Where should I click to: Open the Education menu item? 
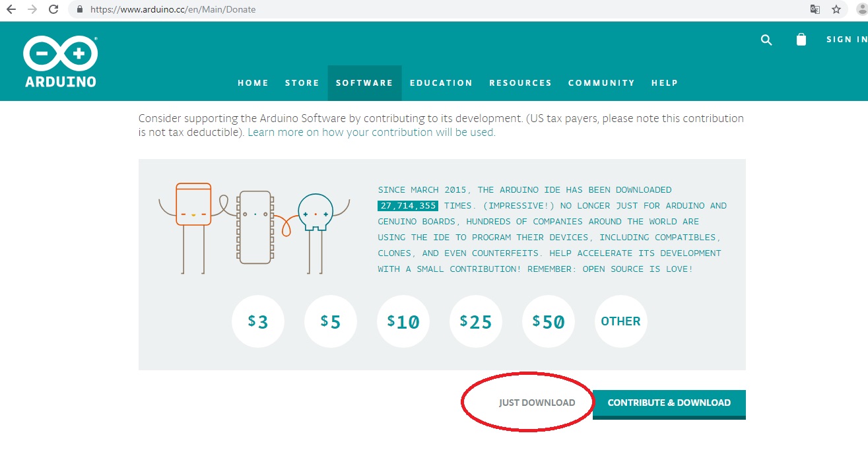tap(441, 83)
